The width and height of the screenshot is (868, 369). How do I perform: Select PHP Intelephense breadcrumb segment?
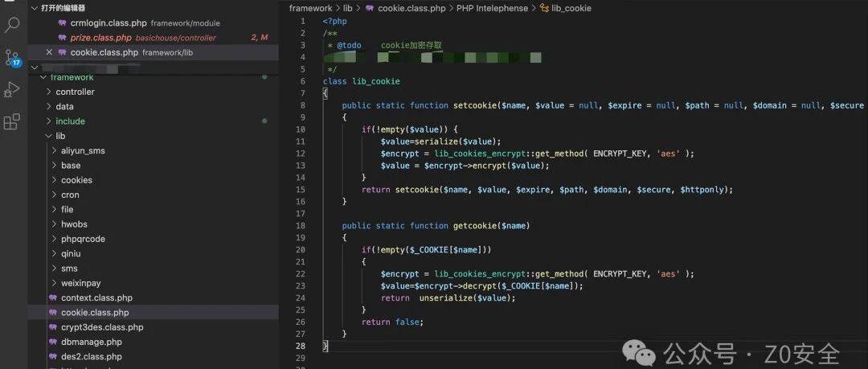click(x=492, y=8)
